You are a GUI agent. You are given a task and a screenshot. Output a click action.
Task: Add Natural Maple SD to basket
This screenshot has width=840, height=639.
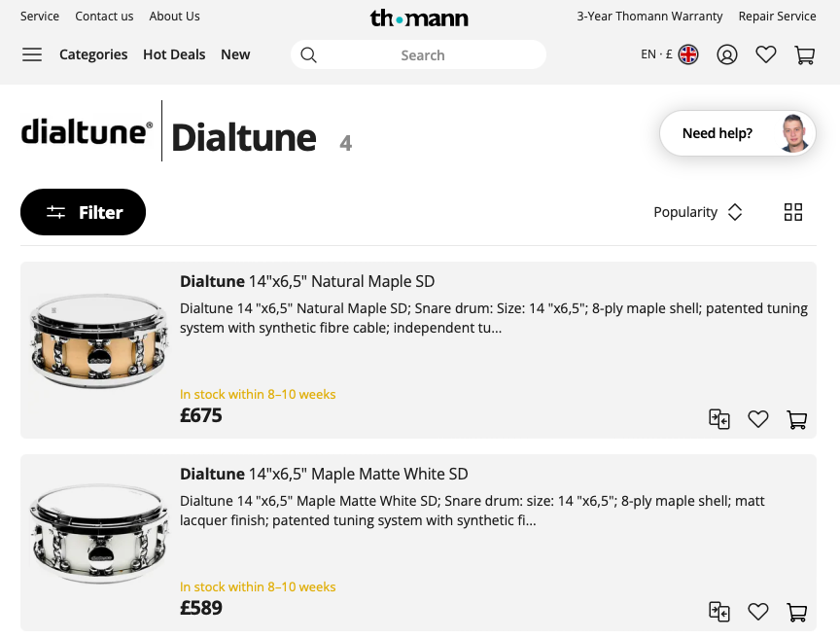797,419
